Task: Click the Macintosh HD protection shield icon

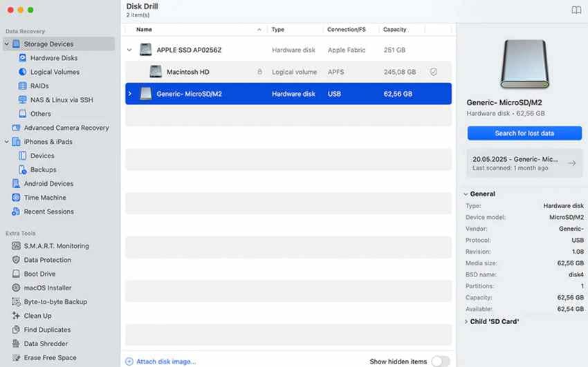Action: coord(434,71)
